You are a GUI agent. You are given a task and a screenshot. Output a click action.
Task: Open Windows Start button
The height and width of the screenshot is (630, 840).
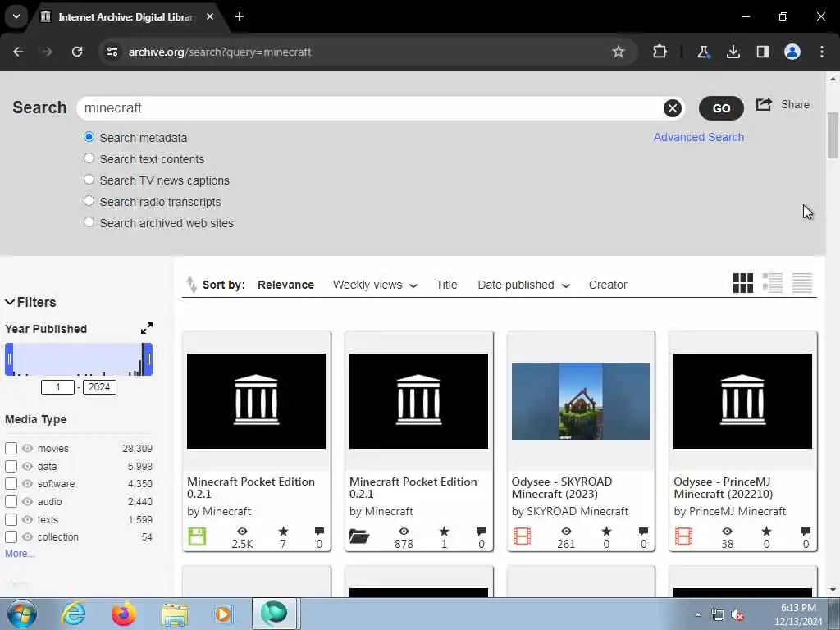pyautogui.click(x=22, y=614)
